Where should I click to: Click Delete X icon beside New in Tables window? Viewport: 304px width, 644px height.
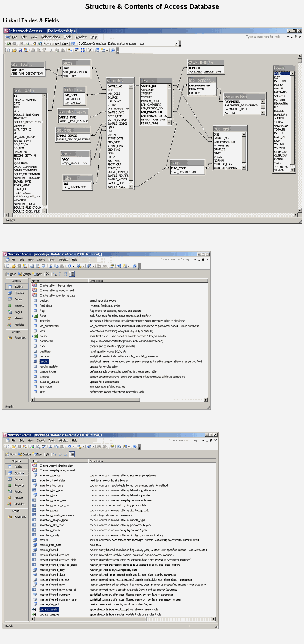[48, 274]
